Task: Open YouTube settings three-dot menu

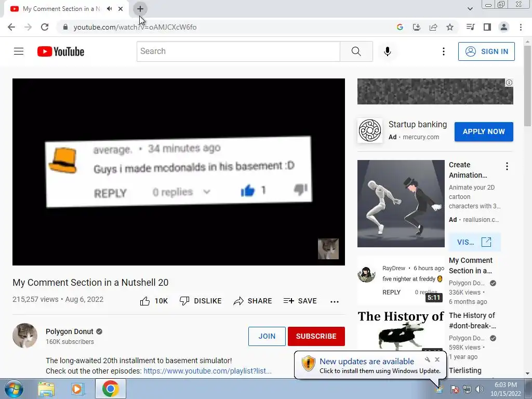Action: click(x=444, y=51)
